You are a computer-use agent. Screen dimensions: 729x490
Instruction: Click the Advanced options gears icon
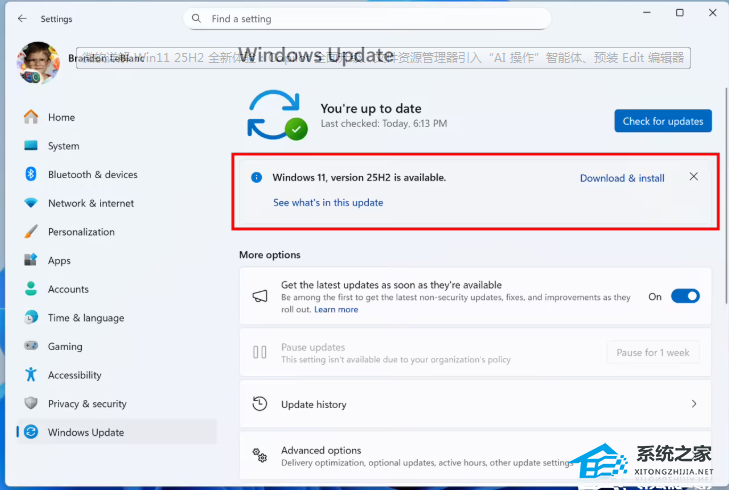[260, 455]
